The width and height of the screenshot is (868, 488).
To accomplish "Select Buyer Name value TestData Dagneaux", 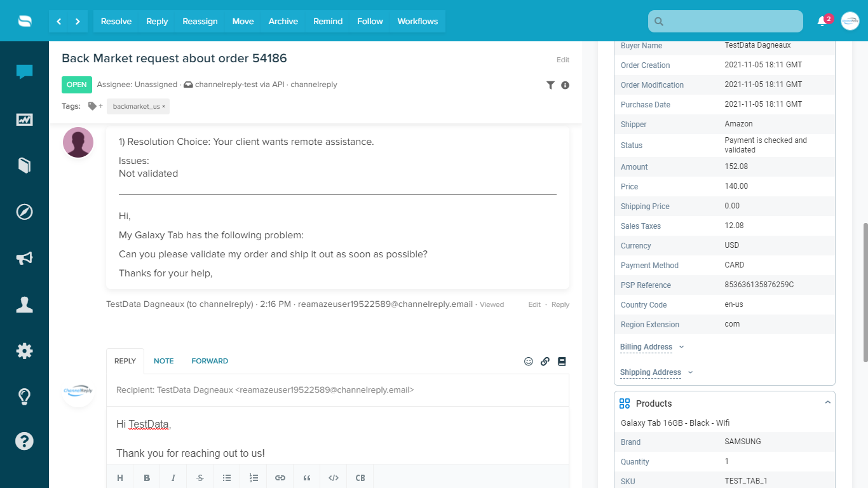I will tap(757, 45).
